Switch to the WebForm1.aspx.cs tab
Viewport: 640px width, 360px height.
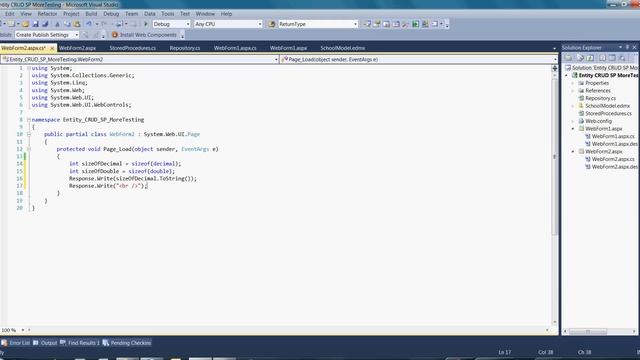(235, 48)
